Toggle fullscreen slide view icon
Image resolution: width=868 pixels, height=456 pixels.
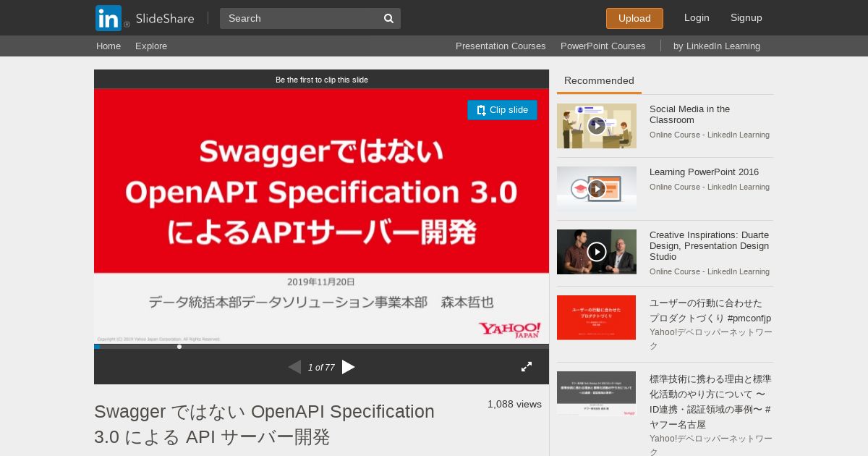[527, 367]
